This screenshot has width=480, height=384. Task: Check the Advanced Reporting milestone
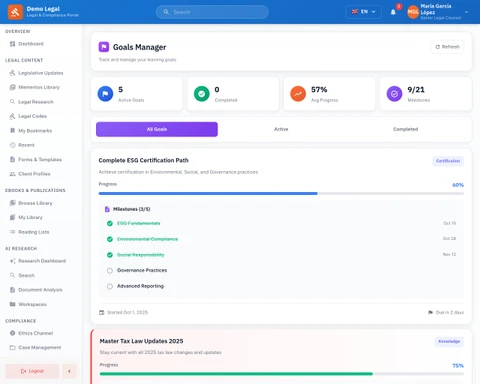(x=110, y=286)
